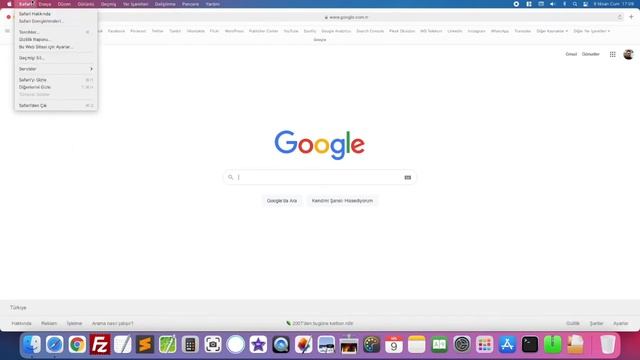
Task: Open Sublime Text from the Dock
Action: pyautogui.click(x=145, y=344)
